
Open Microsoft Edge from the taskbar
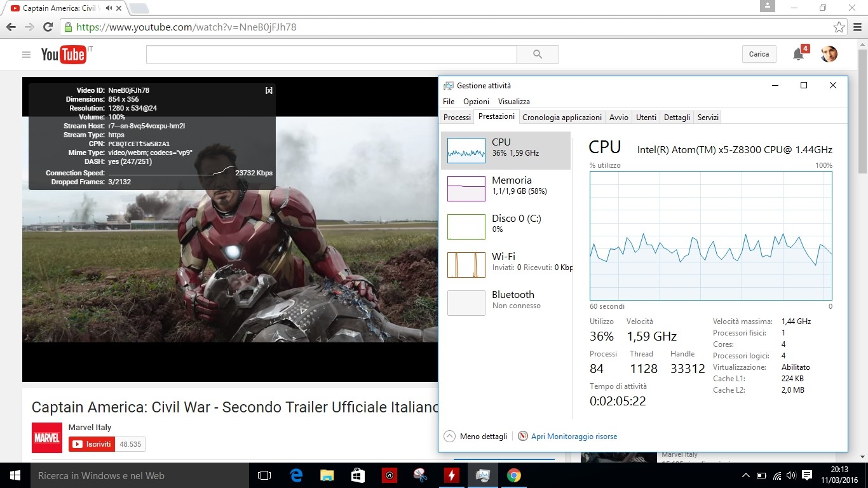[296, 475]
